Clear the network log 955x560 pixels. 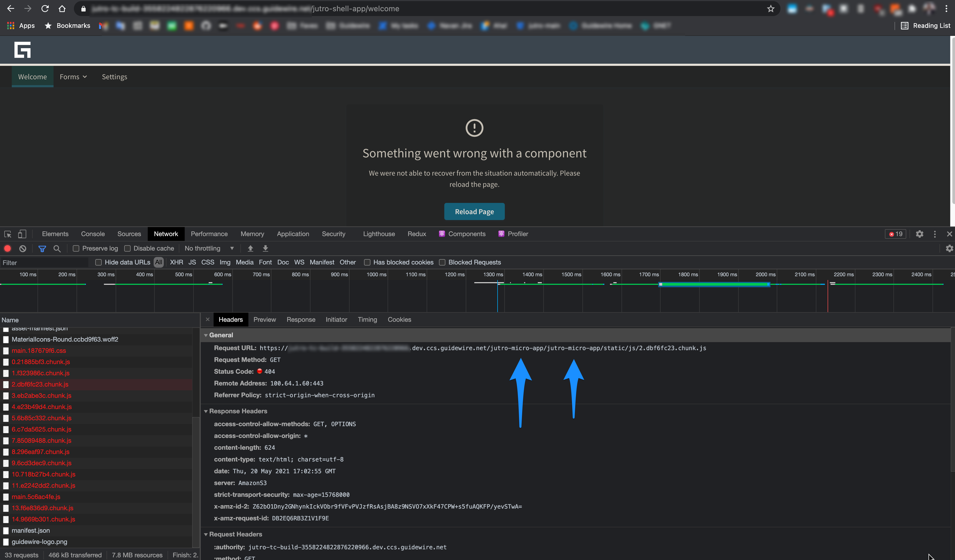[x=23, y=249]
